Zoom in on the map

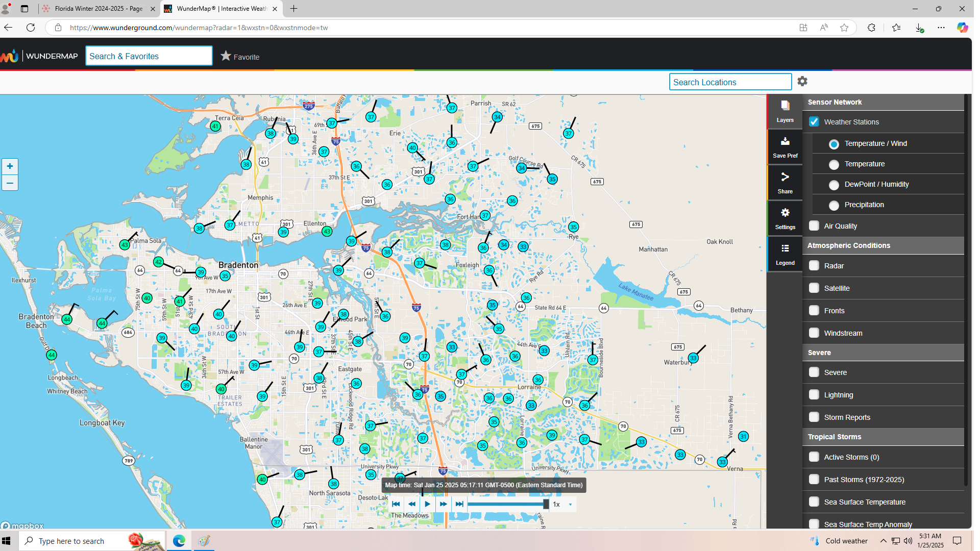coord(10,166)
